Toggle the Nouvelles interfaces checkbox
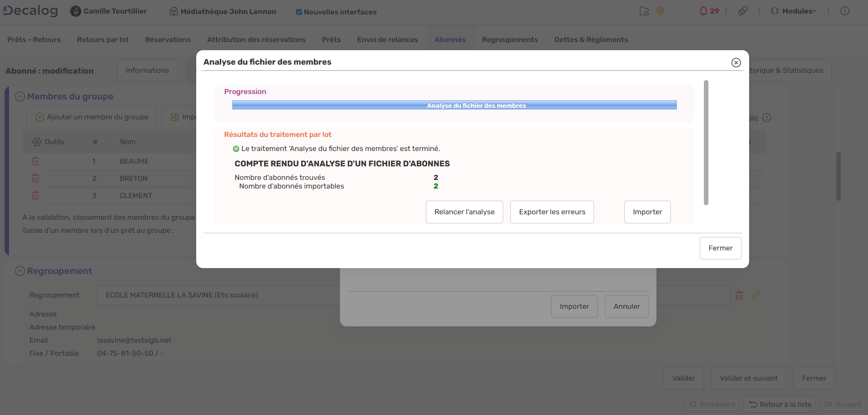The width and height of the screenshot is (868, 415). click(299, 12)
